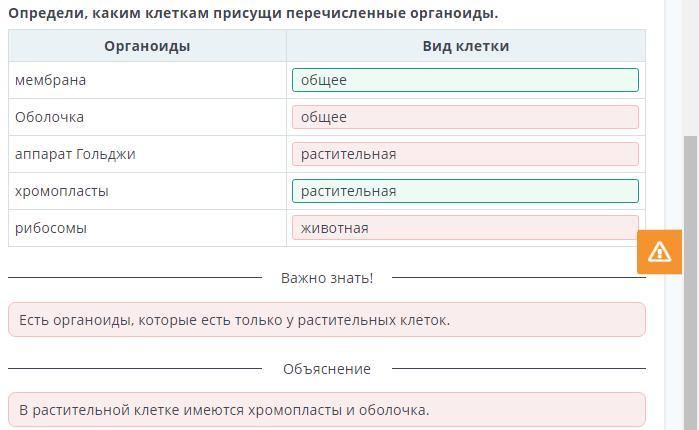
Task: Click the question title text
Action: click(x=253, y=13)
